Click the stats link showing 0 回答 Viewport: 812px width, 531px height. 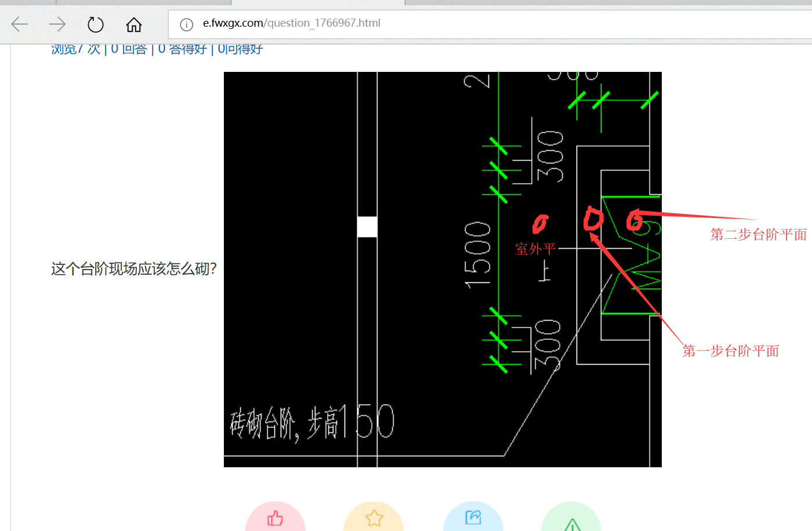click(x=129, y=49)
